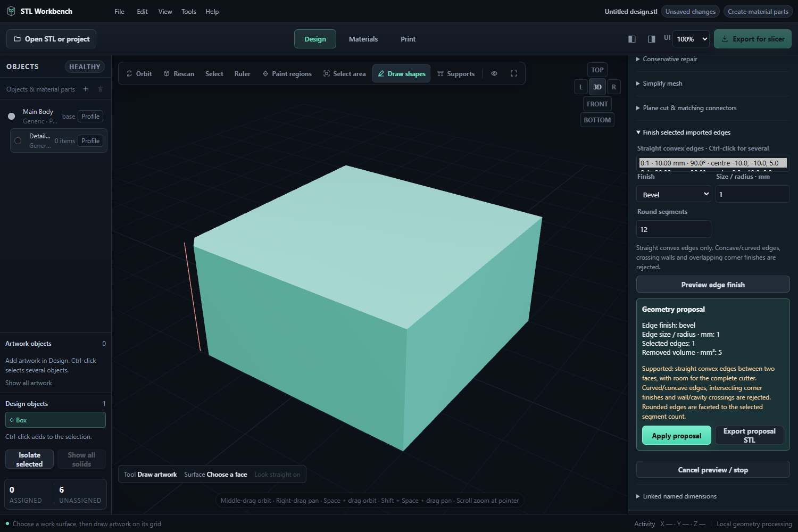Click Preview edge finish button

(x=713, y=285)
